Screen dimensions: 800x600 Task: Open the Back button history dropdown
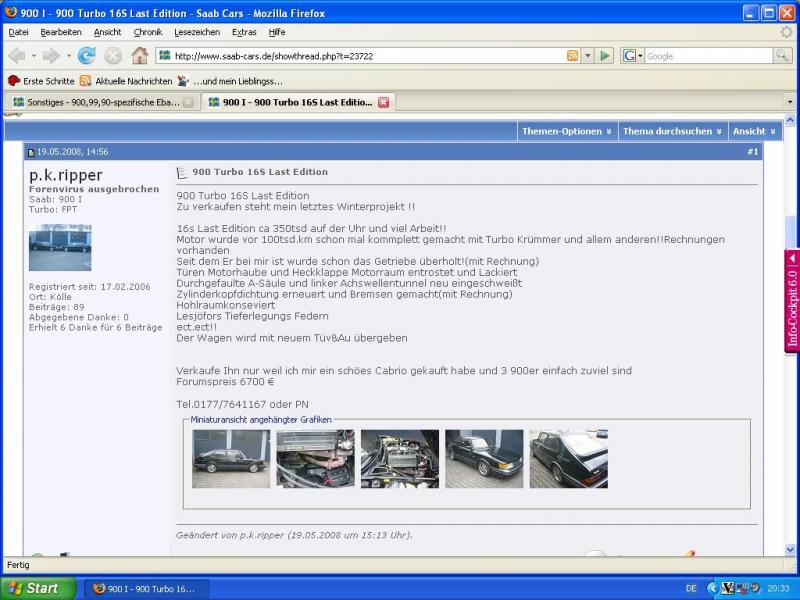pyautogui.click(x=34, y=56)
